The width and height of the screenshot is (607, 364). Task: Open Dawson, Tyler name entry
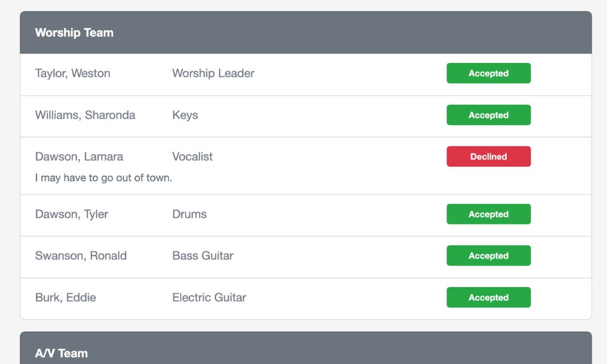72,214
